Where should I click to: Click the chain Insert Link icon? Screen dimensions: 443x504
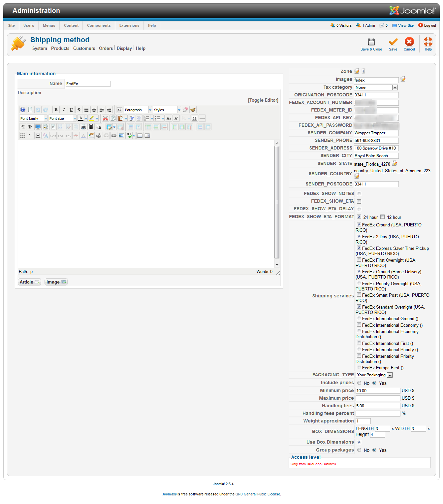pyautogui.click(x=114, y=135)
